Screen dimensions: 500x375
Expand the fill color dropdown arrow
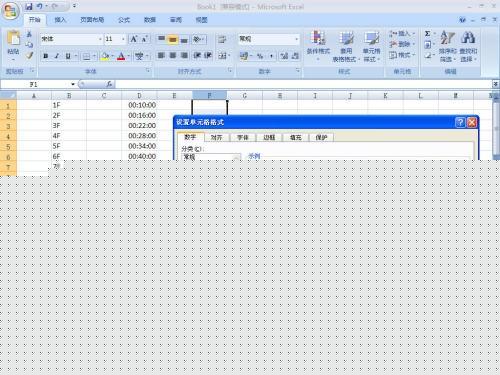[112, 56]
